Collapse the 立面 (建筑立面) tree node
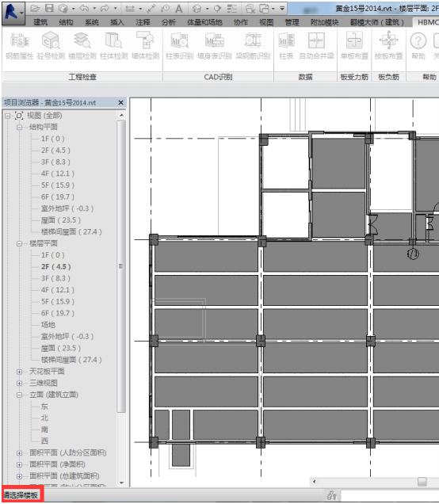The image size is (439, 504). 19,395
